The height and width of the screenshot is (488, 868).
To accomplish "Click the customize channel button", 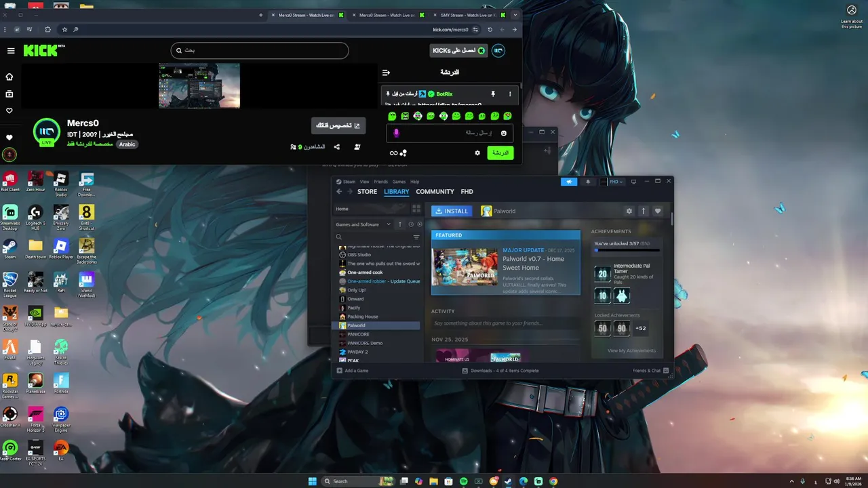I will point(338,125).
